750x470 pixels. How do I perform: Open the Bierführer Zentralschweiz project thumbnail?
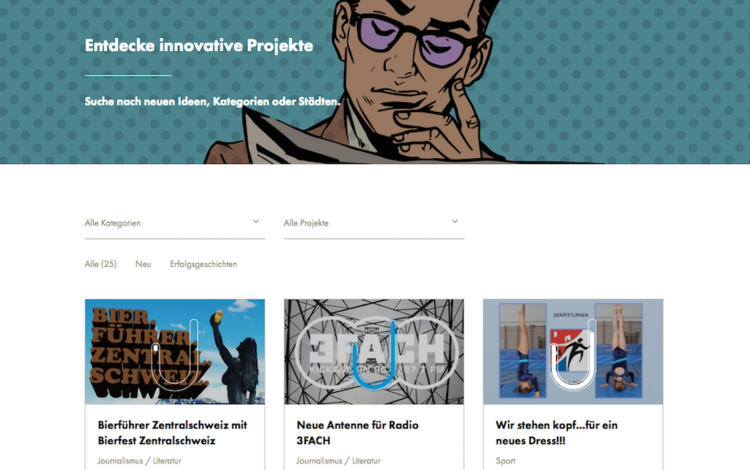(x=175, y=352)
